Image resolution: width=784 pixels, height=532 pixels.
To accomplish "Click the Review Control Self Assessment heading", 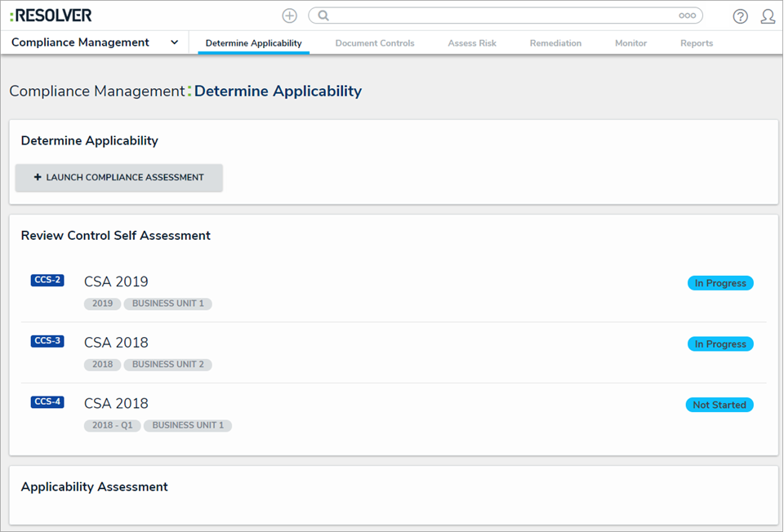I will point(115,236).
